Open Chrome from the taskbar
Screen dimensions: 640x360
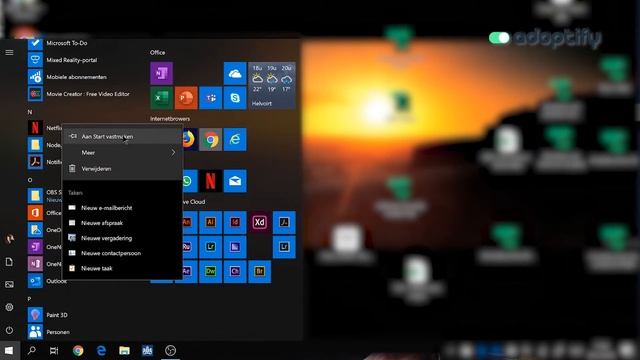(78, 350)
